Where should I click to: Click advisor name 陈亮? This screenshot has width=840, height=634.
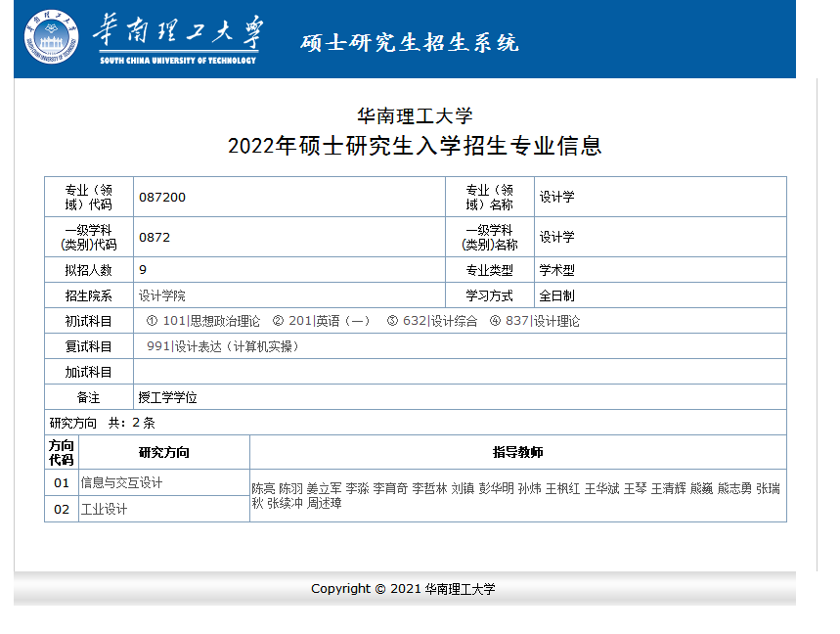point(263,489)
